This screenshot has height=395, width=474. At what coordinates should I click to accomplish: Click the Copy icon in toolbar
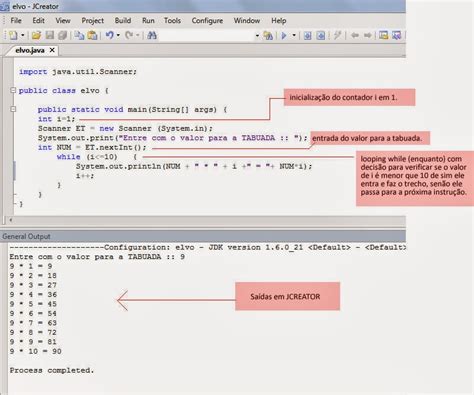(x=79, y=35)
